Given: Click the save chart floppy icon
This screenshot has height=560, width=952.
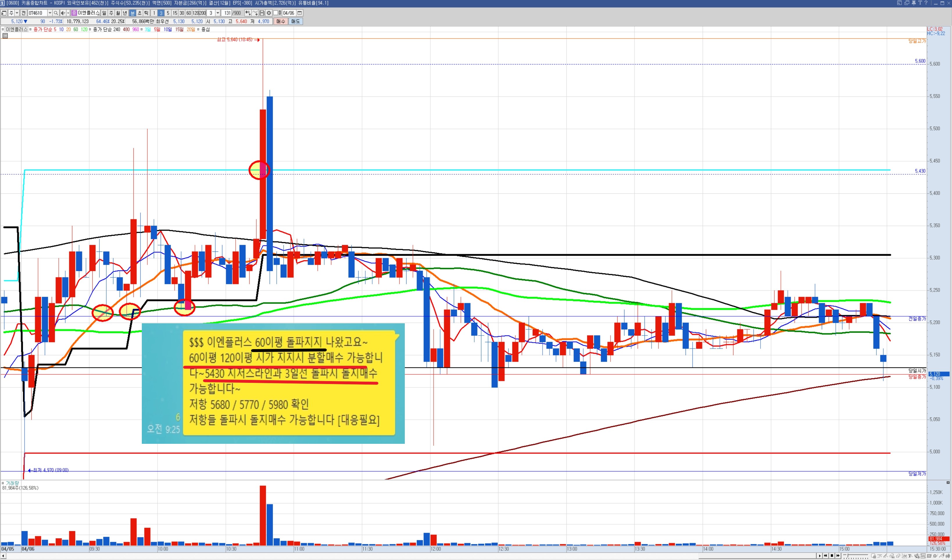Looking at the screenshot, I should click(x=262, y=13).
